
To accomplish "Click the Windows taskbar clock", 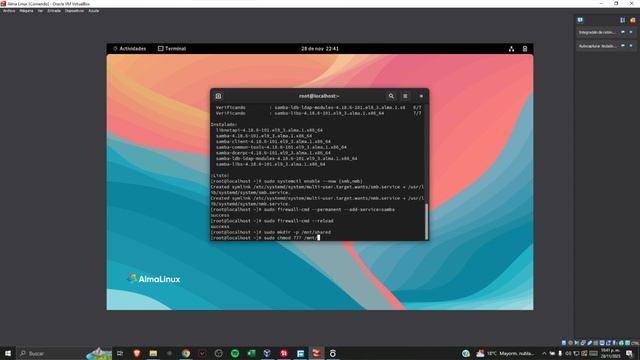I will (x=610, y=353).
